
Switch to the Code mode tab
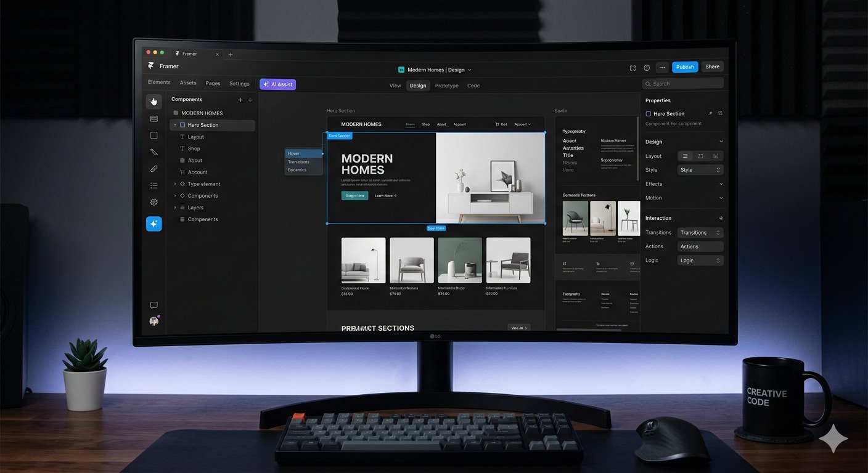473,86
